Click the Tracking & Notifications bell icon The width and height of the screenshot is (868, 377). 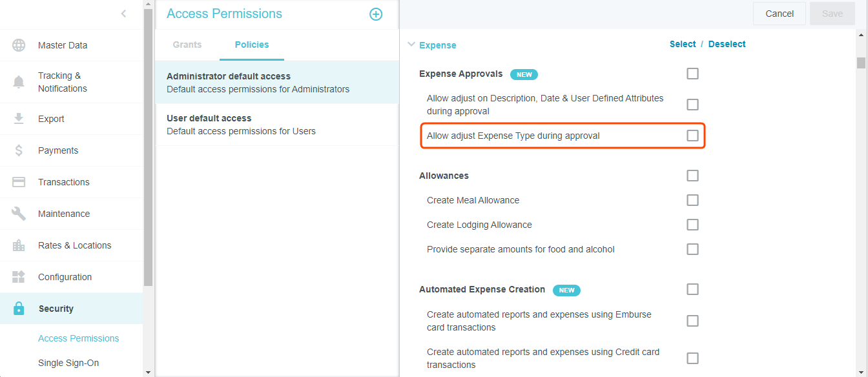[x=19, y=82]
